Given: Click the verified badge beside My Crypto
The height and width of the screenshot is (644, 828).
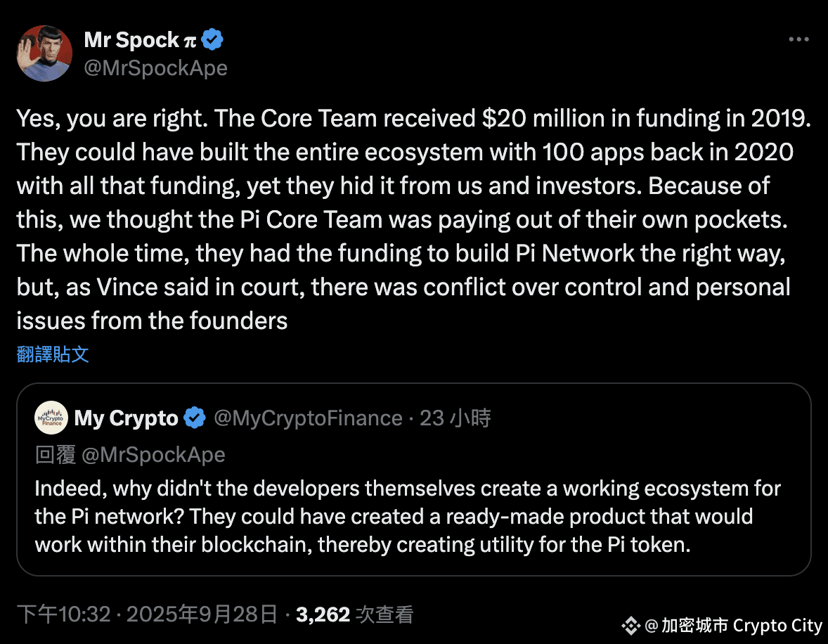Looking at the screenshot, I should [194, 418].
